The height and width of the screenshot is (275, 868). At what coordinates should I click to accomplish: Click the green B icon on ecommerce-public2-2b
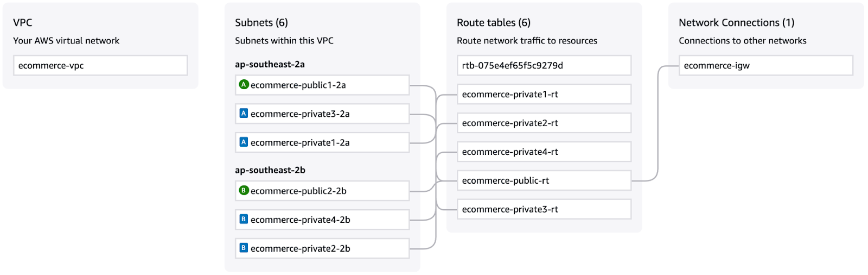coord(244,191)
